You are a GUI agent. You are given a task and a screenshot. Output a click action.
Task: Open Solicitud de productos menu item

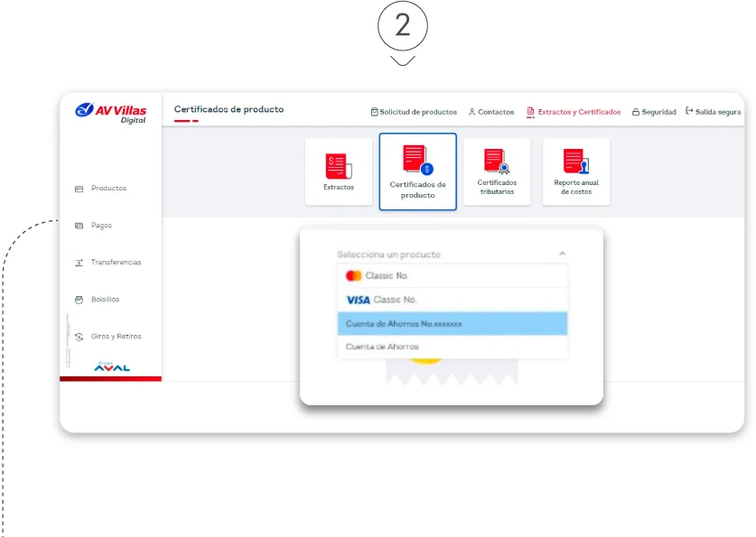coord(414,112)
